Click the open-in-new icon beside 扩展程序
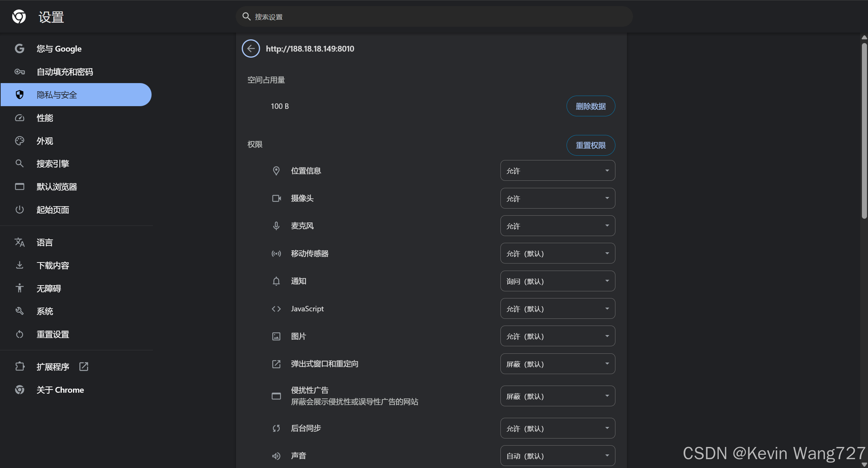The width and height of the screenshot is (868, 468). click(x=84, y=367)
